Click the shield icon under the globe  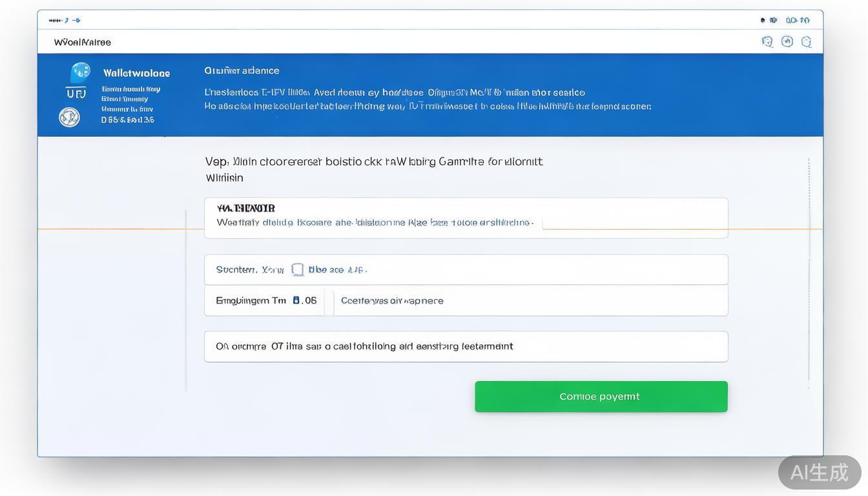(76, 94)
